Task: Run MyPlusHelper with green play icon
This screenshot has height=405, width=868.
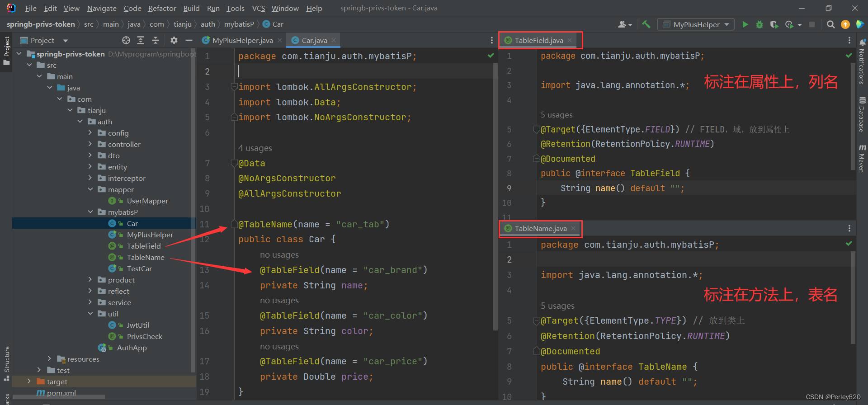Action: pyautogui.click(x=745, y=24)
